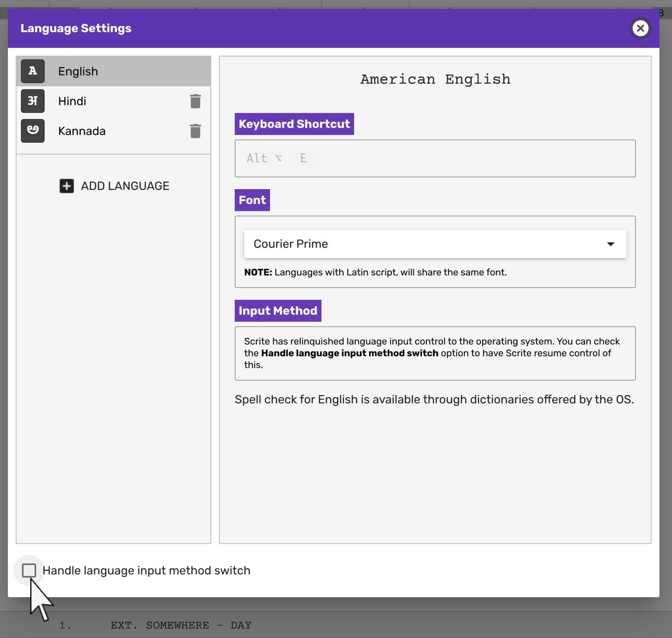This screenshot has width=672, height=638.
Task: Click the English 'A' language icon
Action: pos(33,71)
